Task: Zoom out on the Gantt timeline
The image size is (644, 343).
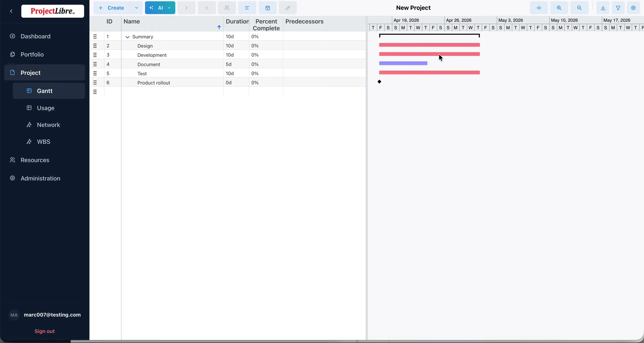Action: click(579, 8)
